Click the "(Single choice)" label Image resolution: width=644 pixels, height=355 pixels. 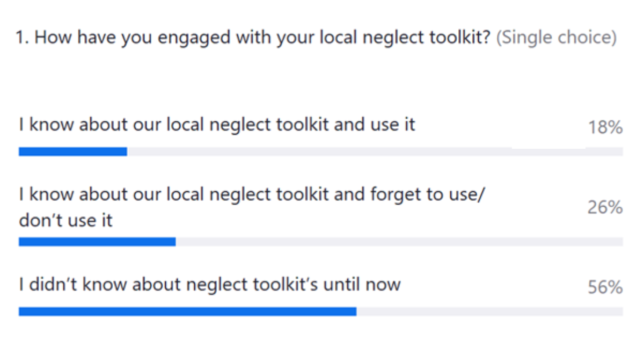(555, 38)
